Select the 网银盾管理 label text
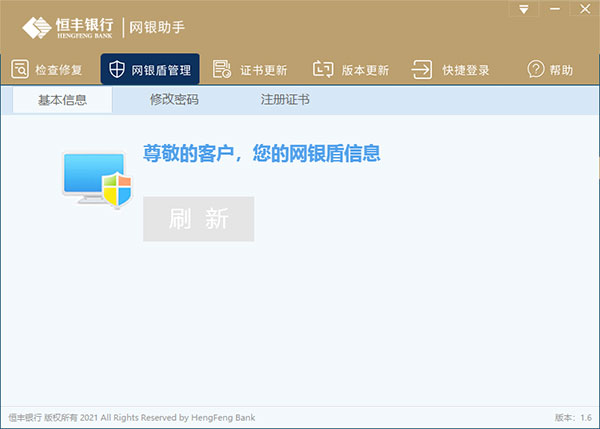600x429 pixels. tap(161, 70)
